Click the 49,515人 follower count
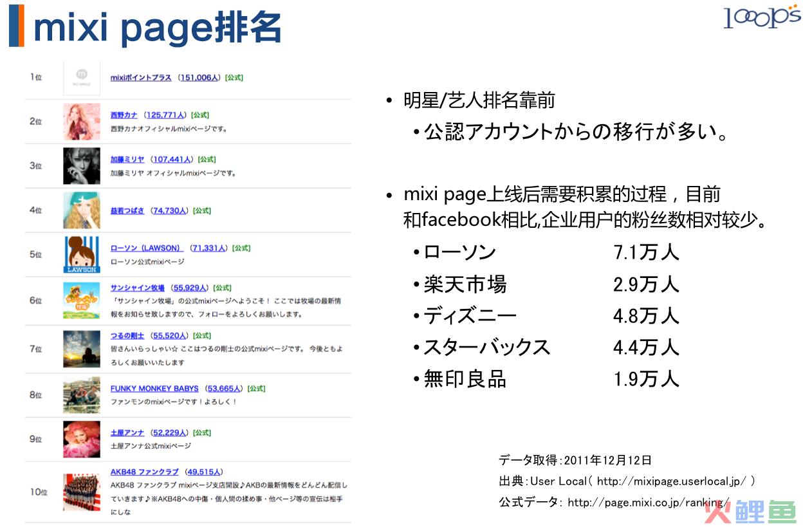 pyautogui.click(x=203, y=472)
